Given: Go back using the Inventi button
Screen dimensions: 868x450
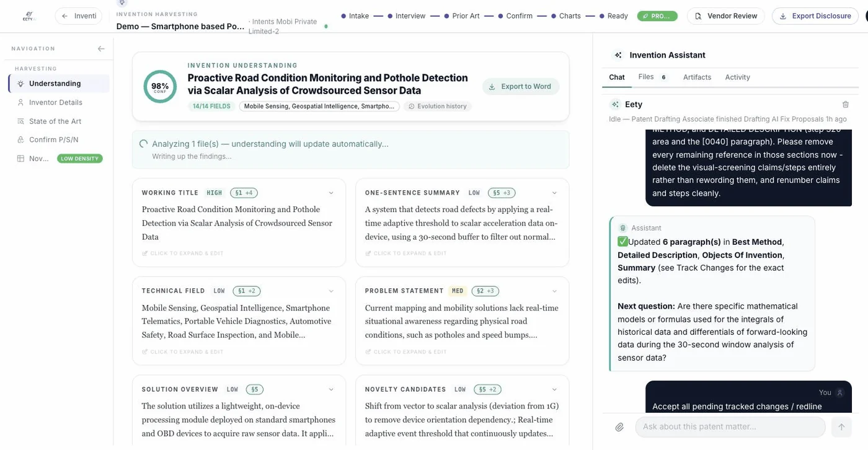Looking at the screenshot, I should click(79, 16).
